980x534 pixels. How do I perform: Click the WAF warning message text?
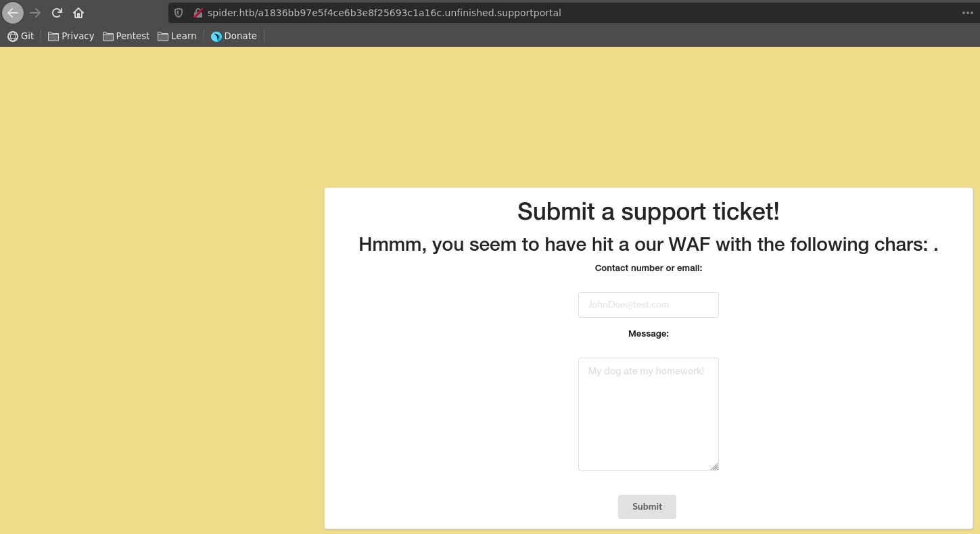tap(648, 244)
